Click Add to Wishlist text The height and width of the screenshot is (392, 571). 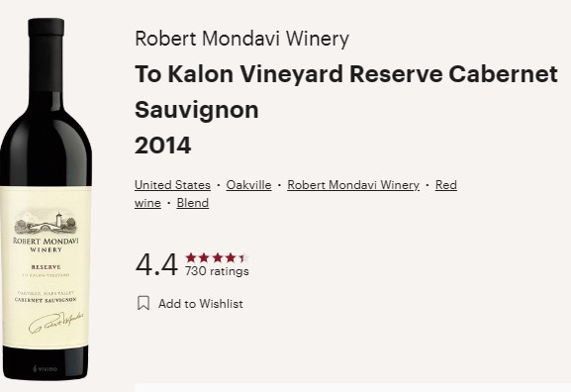tap(201, 304)
